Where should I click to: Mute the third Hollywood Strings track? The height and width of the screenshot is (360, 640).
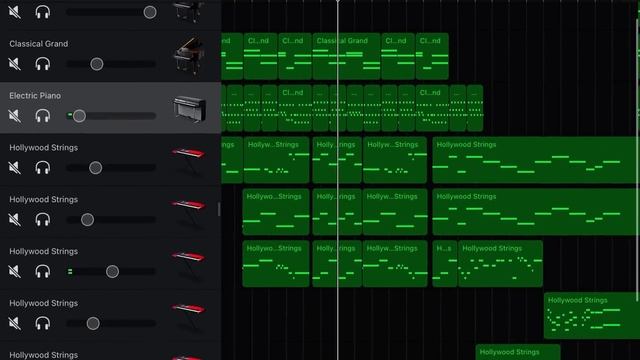(x=15, y=271)
